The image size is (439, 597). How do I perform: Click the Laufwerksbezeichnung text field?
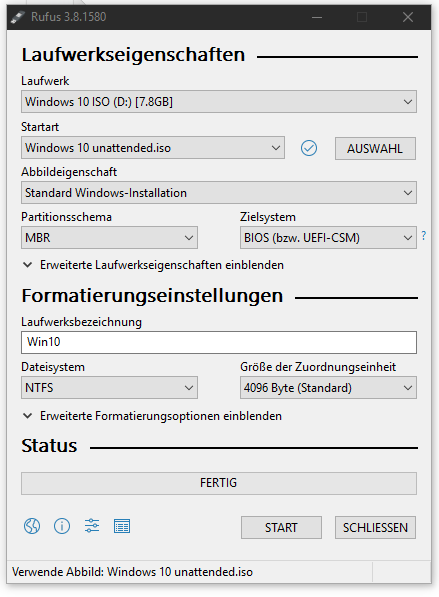coord(219,342)
